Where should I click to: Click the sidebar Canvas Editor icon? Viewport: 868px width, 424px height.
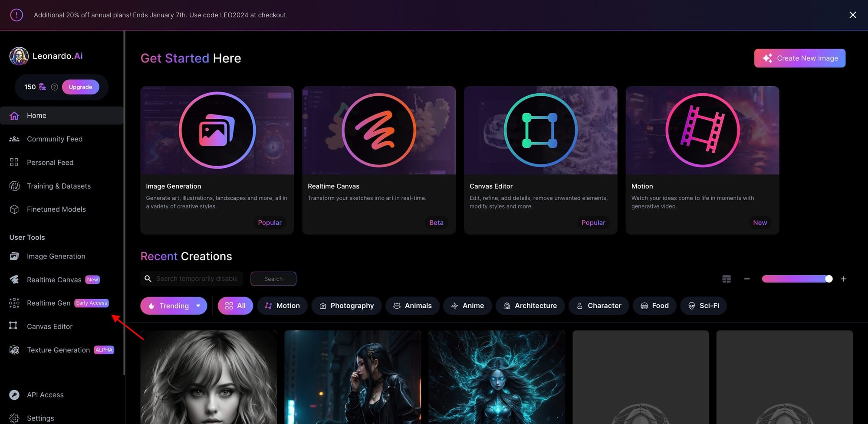(x=13, y=326)
